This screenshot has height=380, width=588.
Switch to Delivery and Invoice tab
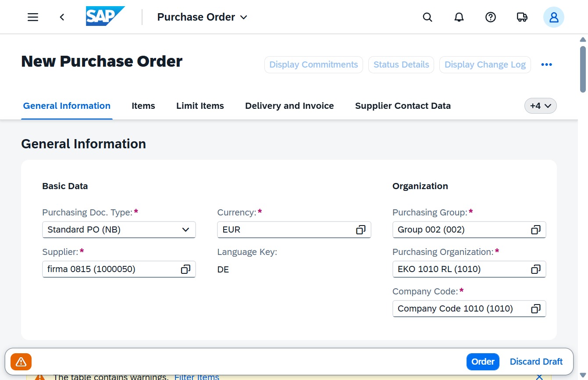(289, 106)
